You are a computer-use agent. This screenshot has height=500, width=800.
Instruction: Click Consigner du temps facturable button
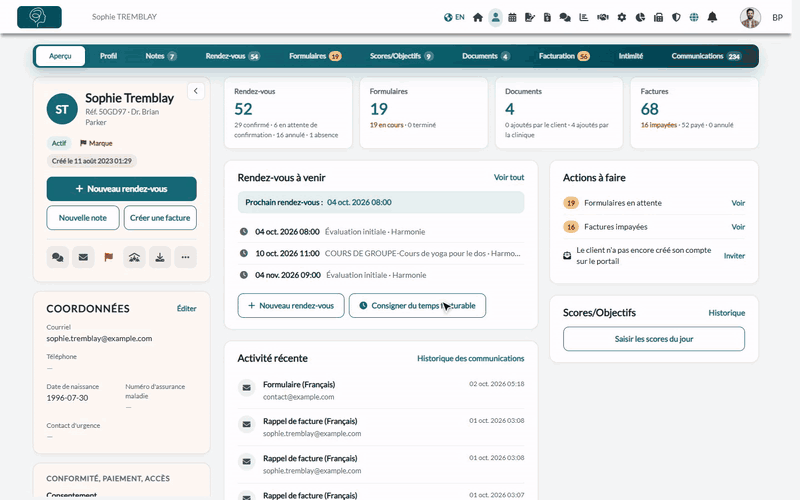click(417, 306)
